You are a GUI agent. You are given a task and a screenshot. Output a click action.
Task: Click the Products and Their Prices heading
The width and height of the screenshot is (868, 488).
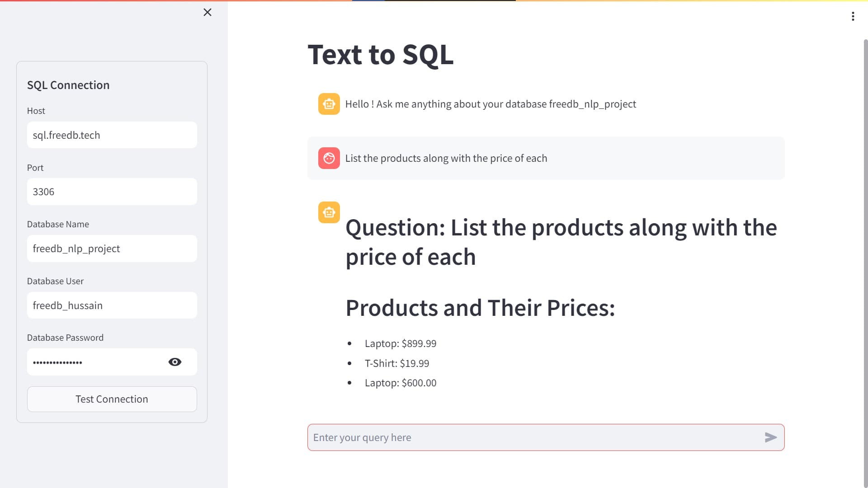480,308
